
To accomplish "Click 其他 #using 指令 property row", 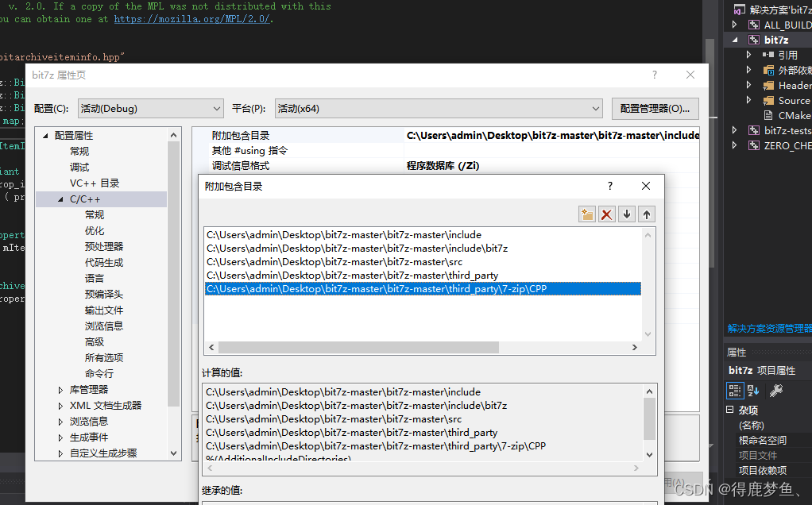I will click(x=447, y=151).
